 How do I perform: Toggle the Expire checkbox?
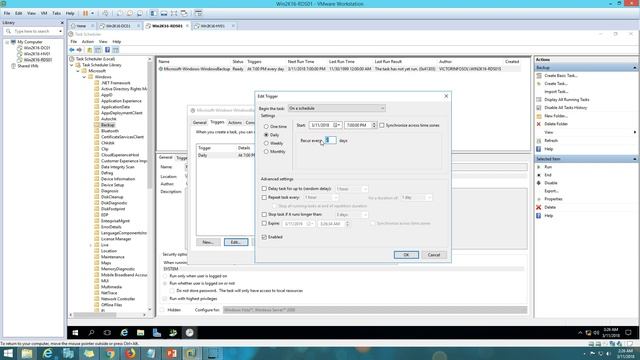(x=264, y=223)
